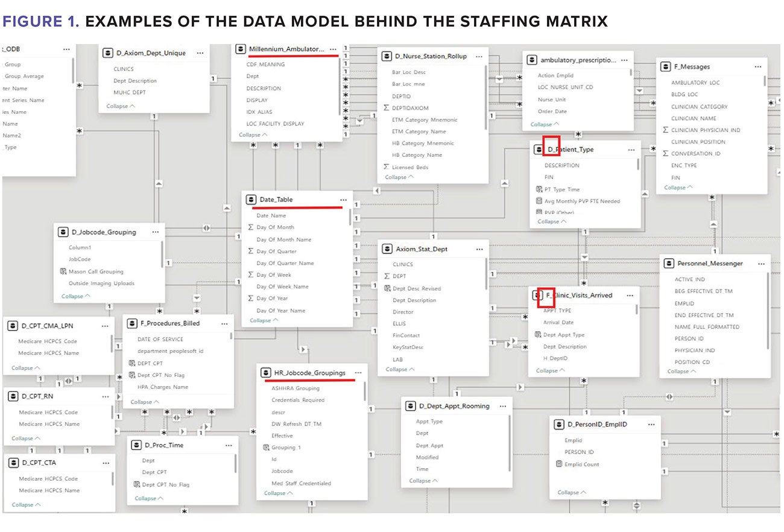Select the Σ icon next to DEPTIDAXIOM field
This screenshot has height=532, width=784.
(x=386, y=107)
